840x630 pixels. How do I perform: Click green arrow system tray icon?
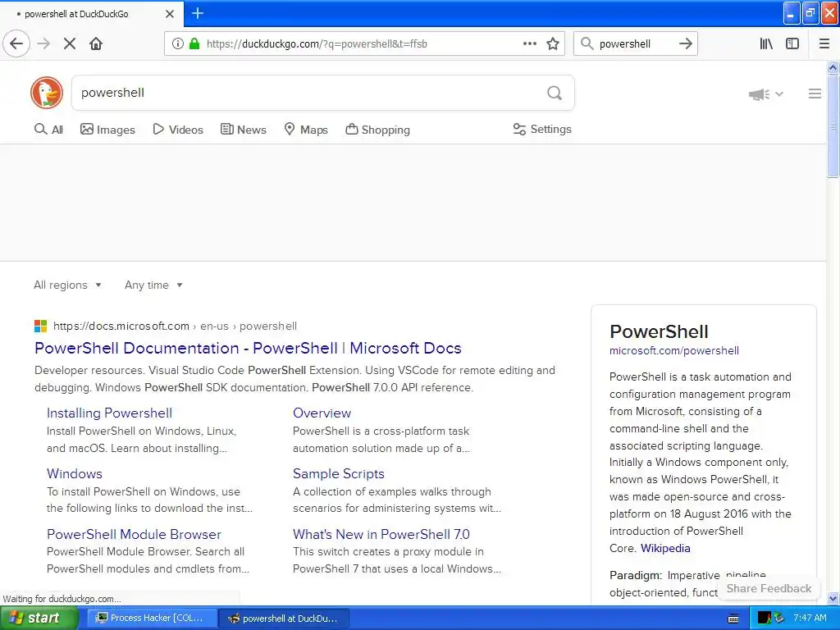tap(778, 618)
